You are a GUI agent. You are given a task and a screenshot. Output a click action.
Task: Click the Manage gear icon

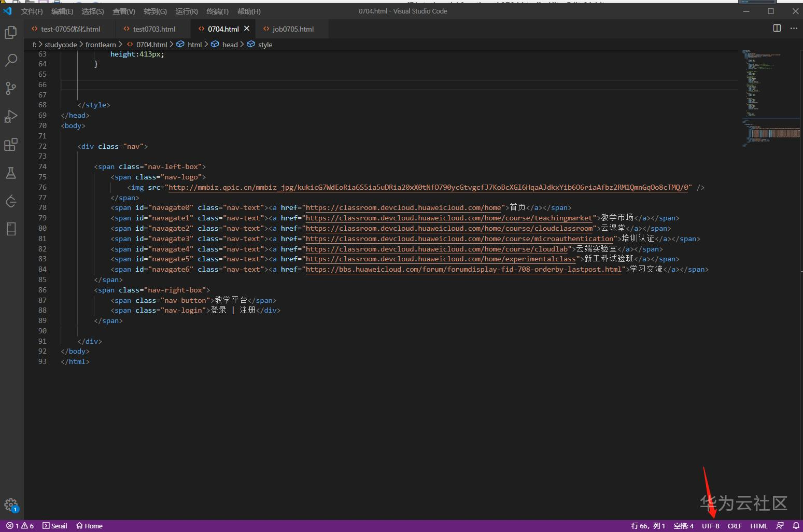pyautogui.click(x=11, y=505)
